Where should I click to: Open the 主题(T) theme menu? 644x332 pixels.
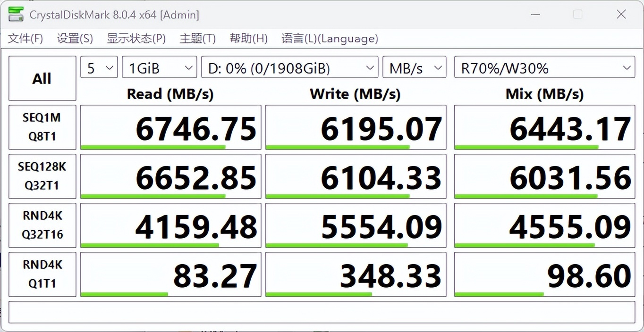tap(197, 39)
